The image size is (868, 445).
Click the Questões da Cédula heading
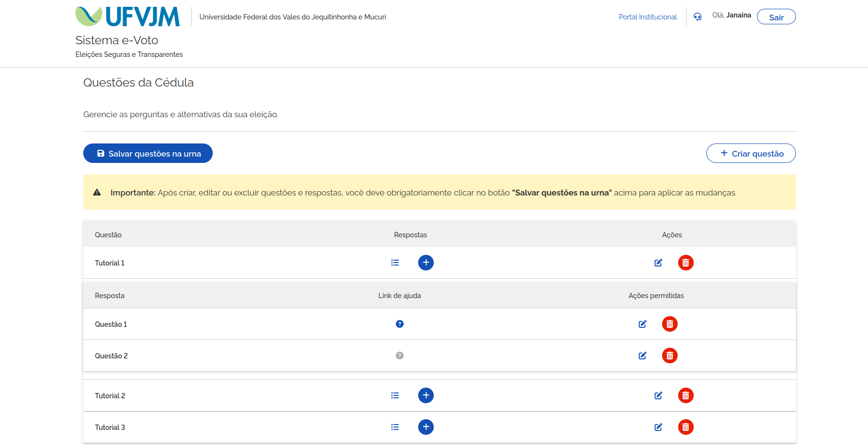(138, 83)
